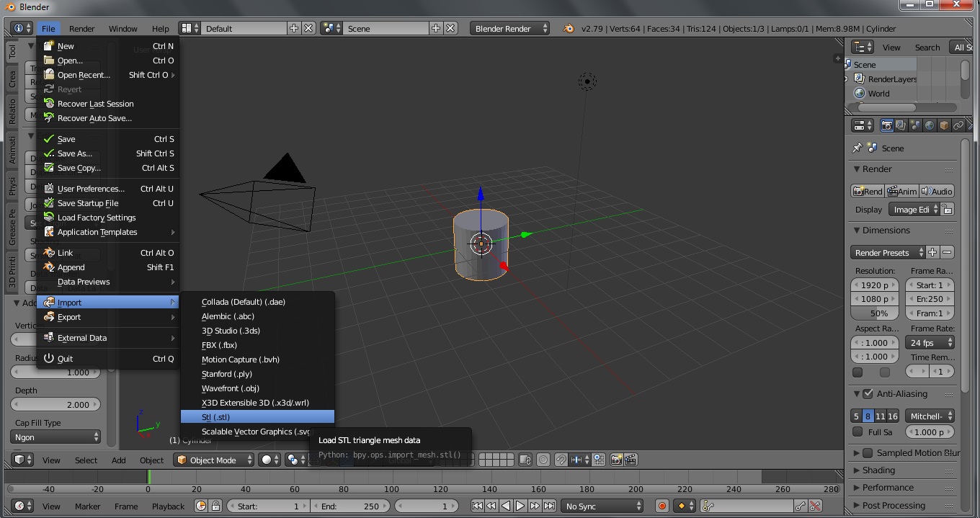Click the Depth 2.000 value slider
The height and width of the screenshot is (518, 980).
[x=55, y=404]
